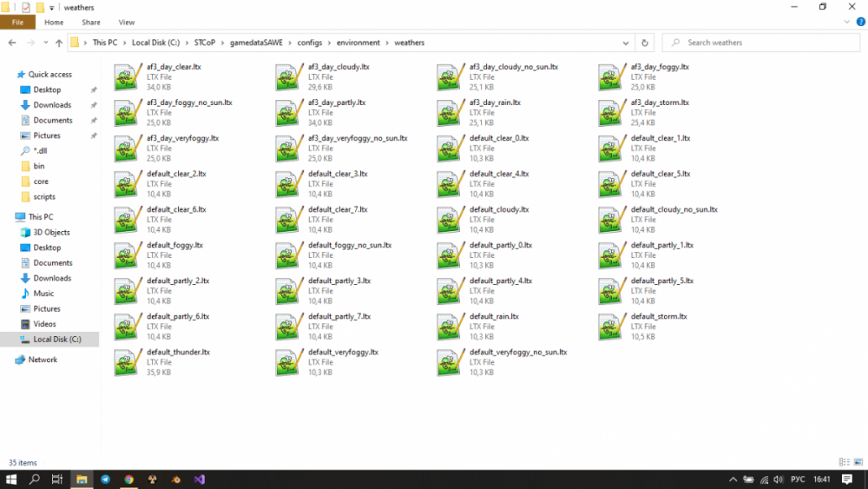868x489 pixels.
Task: Open the Quick Access Toolbar customize dropdown
Action: pos(51,8)
